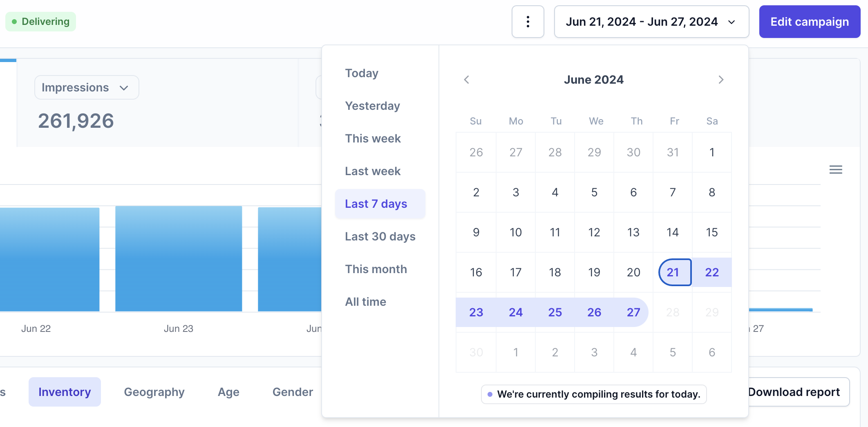The height and width of the screenshot is (427, 868).
Task: Switch to the Geography tab
Action: coord(154,392)
